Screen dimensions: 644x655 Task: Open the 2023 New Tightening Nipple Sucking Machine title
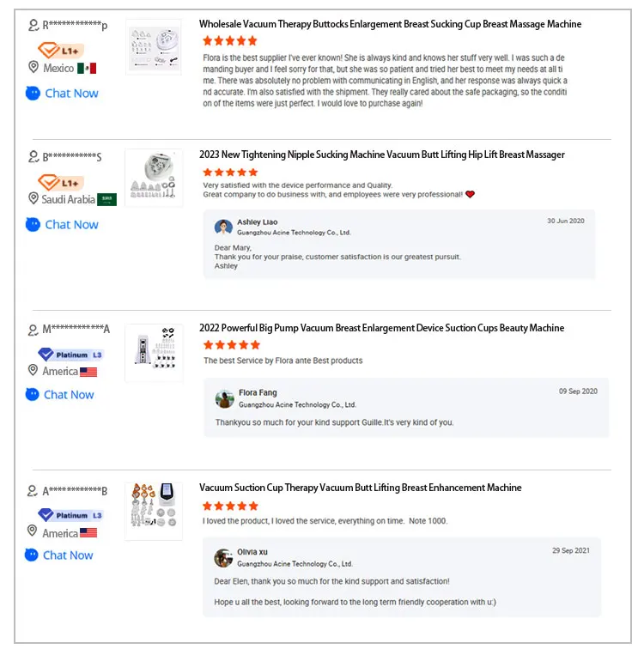coord(381,155)
